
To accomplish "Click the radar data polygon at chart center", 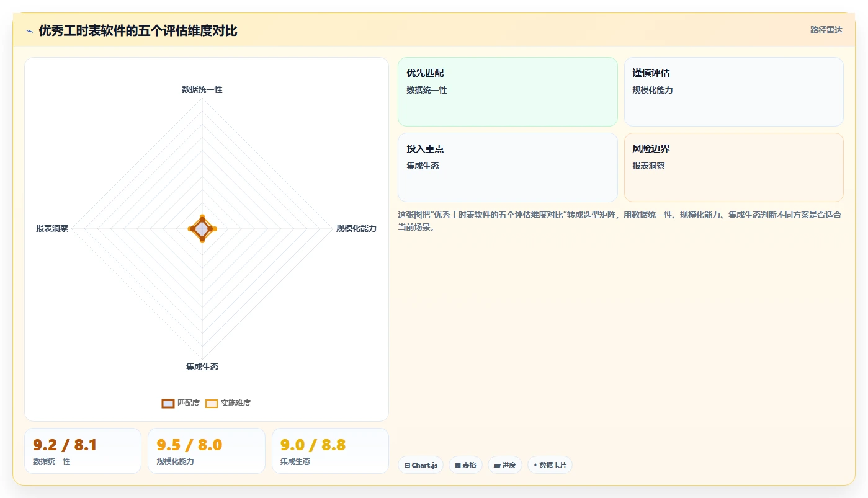I will pos(202,229).
